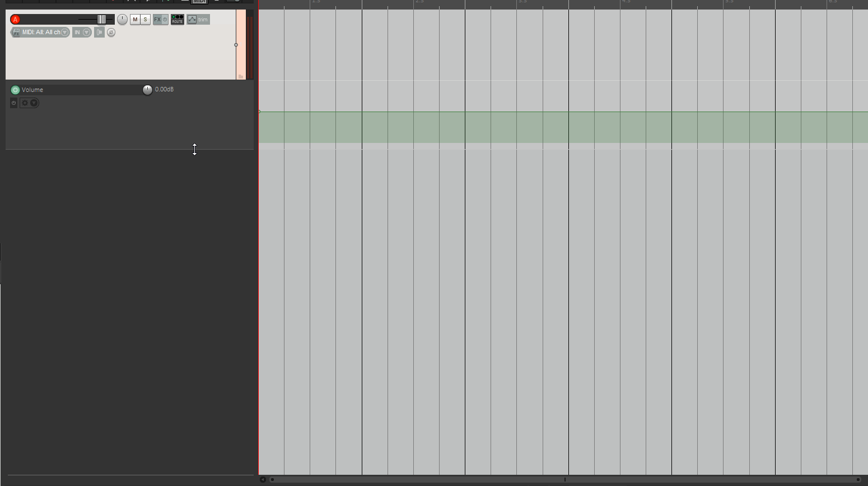Invert track phase
Image resolution: width=868 pixels, height=486 pixels.
(111, 33)
